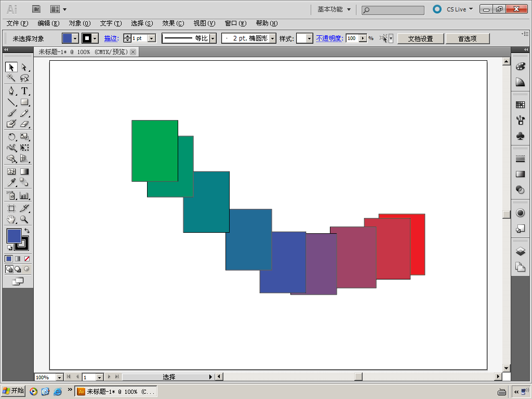
Task: Select the Type tool
Action: [24, 91]
